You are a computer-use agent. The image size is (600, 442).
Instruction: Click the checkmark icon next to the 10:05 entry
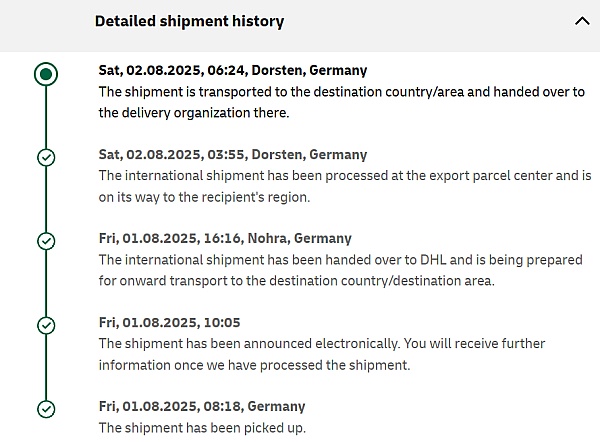[x=45, y=325]
